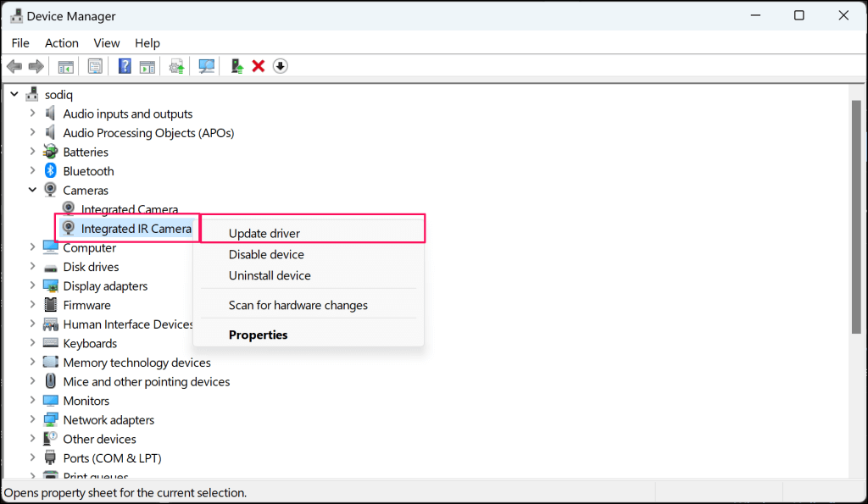Expand Audio inputs and outputs node
Viewport: 868px width, 504px height.
tap(32, 114)
